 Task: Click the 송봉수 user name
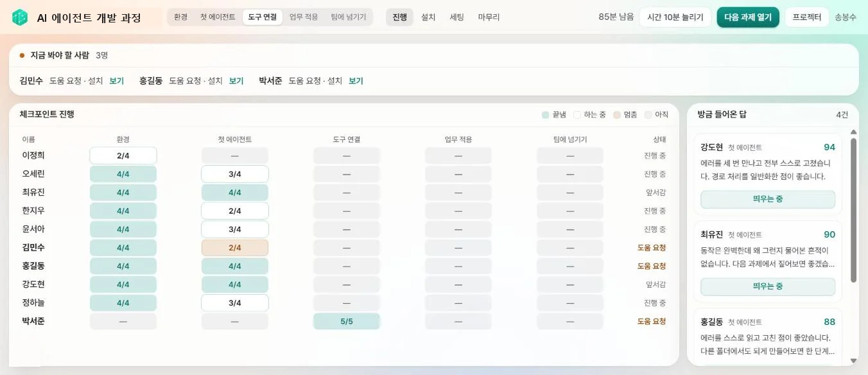[845, 17]
